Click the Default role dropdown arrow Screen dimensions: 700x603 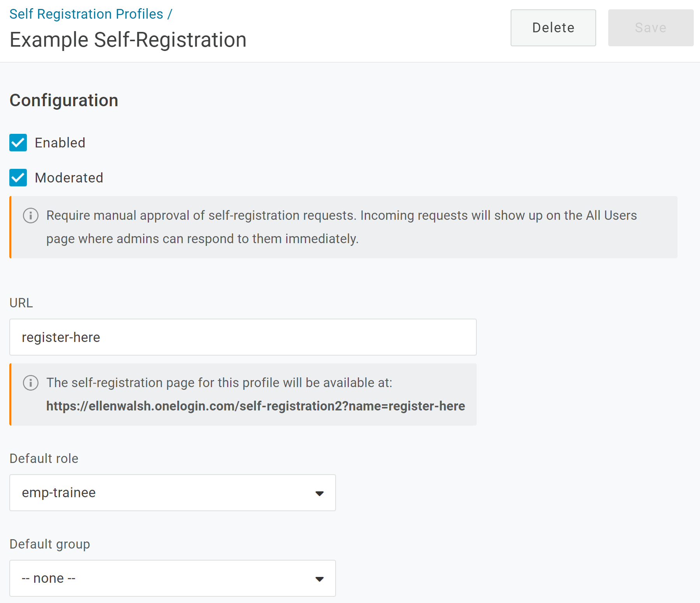coord(320,493)
